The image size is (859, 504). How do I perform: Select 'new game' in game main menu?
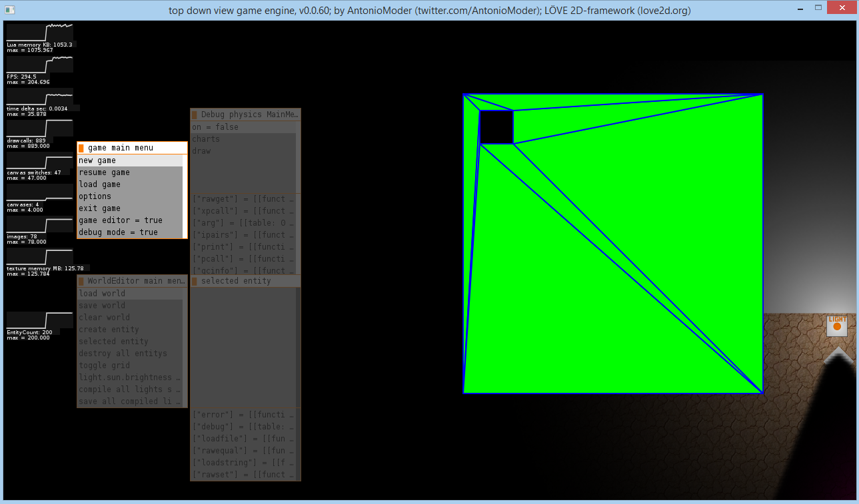(x=130, y=160)
